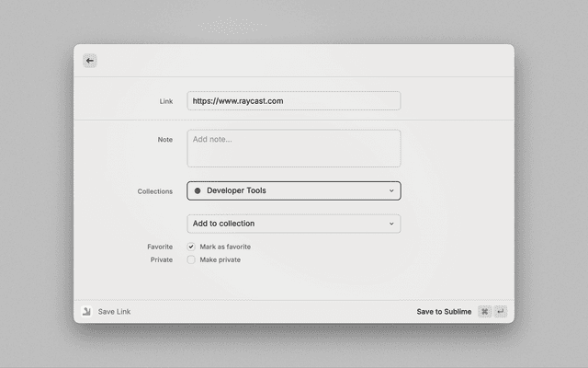Screen dimensions: 588x368
Task: Click the Command key icon
Action: (484, 312)
